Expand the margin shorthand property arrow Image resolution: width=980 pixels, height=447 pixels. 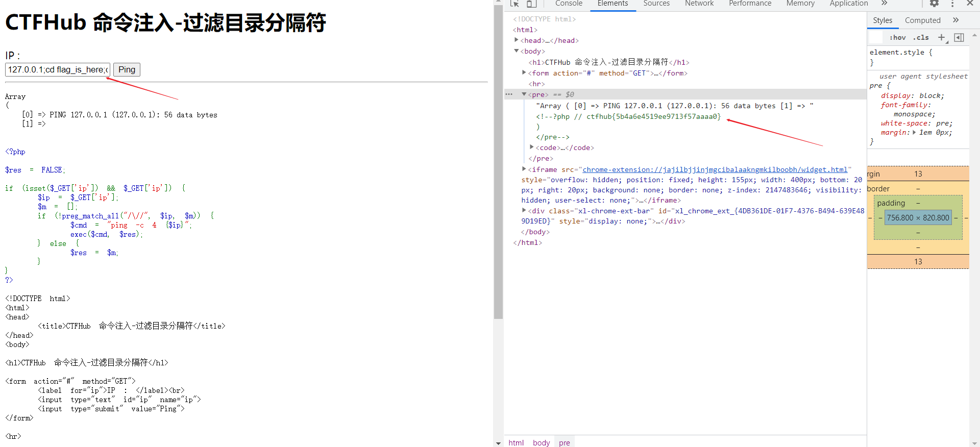pos(914,132)
